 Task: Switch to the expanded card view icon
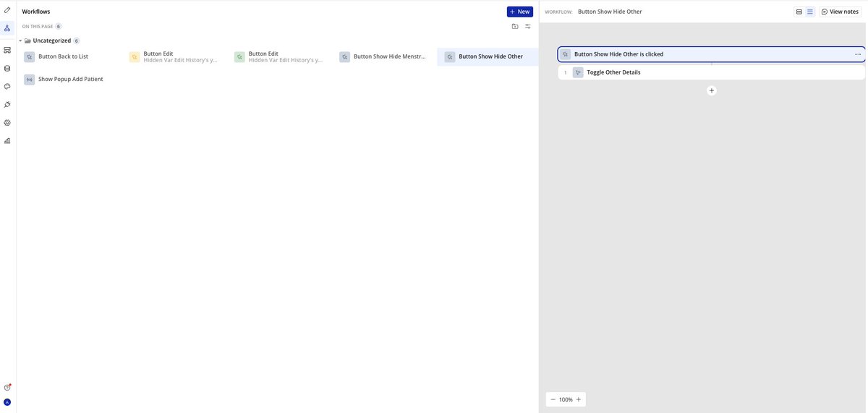click(799, 12)
